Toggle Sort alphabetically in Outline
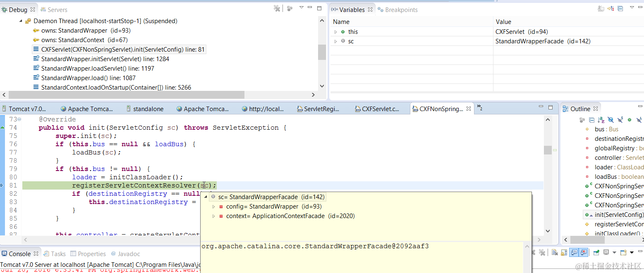Viewport: 644px width, 273px height. (601, 120)
